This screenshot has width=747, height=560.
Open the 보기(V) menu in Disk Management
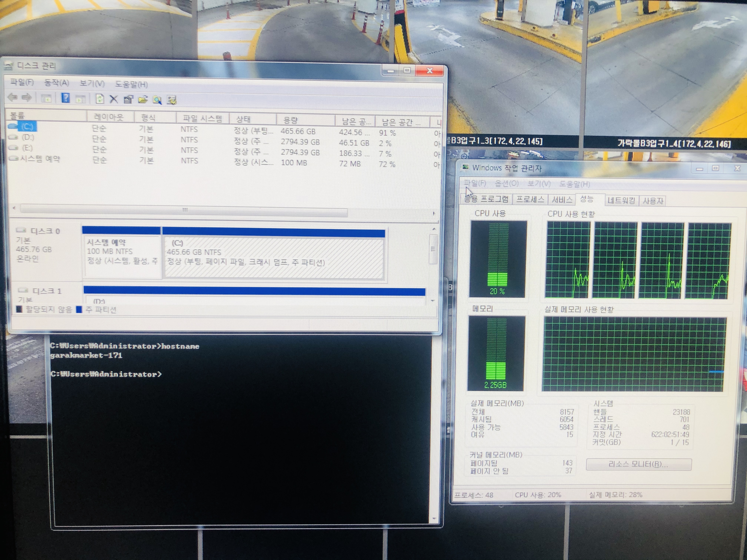(92, 83)
